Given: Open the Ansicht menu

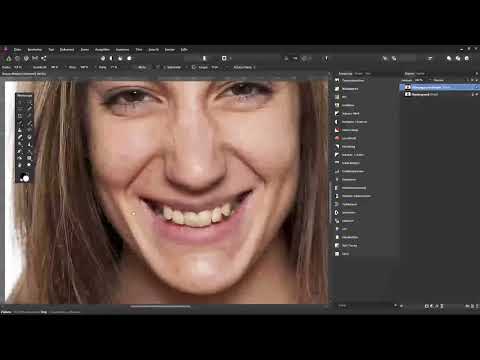Looking at the screenshot, I should [154, 50].
